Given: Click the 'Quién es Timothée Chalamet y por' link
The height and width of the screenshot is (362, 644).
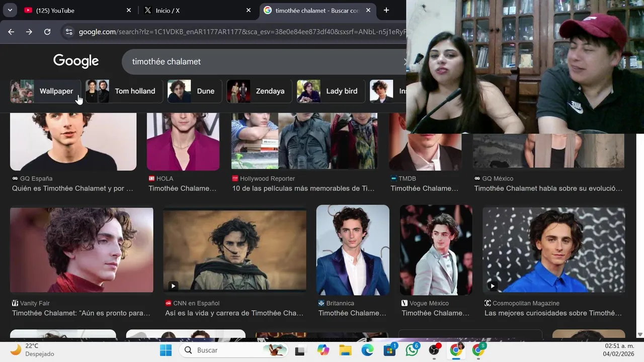Looking at the screenshot, I should pyautogui.click(x=72, y=189).
